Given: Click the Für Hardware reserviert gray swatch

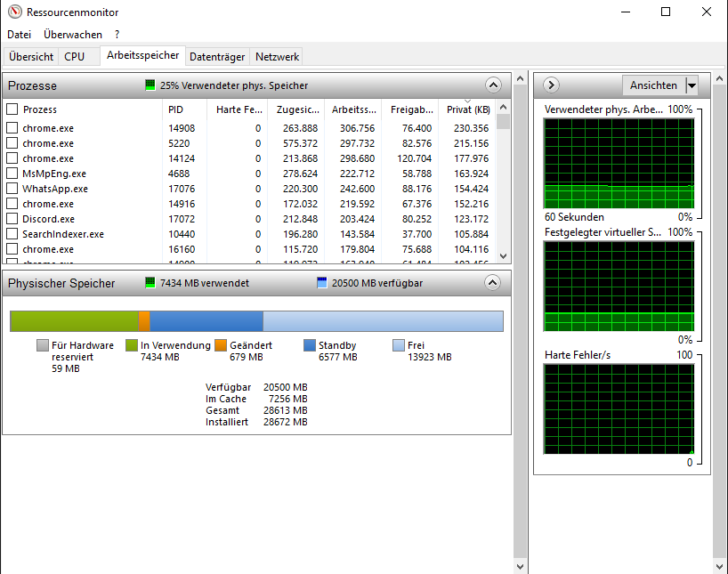Looking at the screenshot, I should (43, 345).
